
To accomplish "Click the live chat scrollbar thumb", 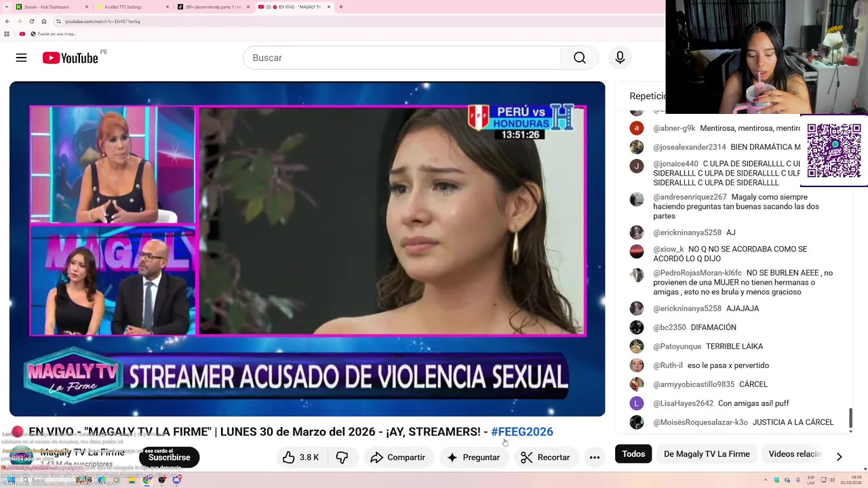I will click(850, 418).
